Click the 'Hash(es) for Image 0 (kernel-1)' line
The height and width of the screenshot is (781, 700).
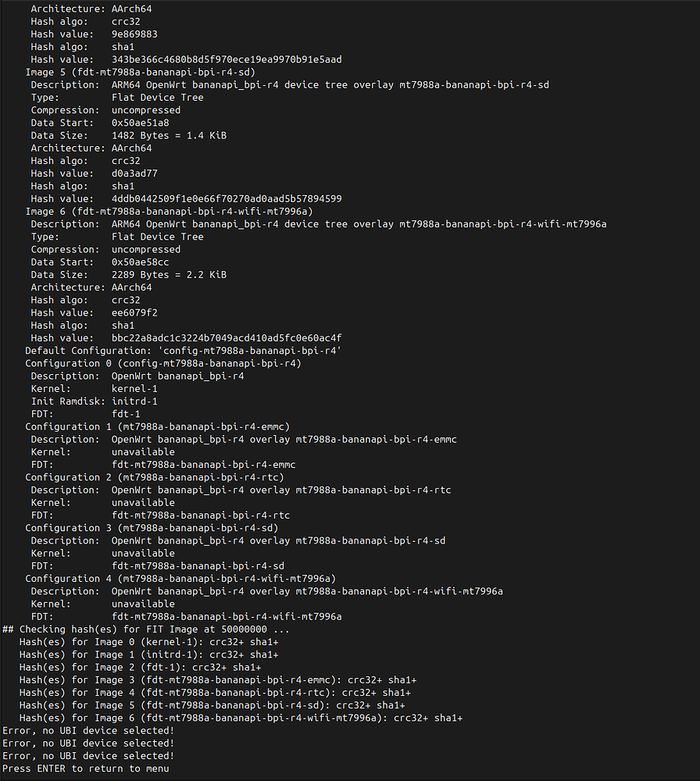point(149,642)
